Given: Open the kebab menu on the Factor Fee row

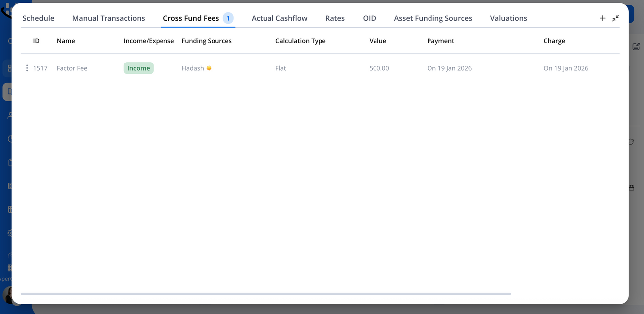Looking at the screenshot, I should pyautogui.click(x=27, y=68).
